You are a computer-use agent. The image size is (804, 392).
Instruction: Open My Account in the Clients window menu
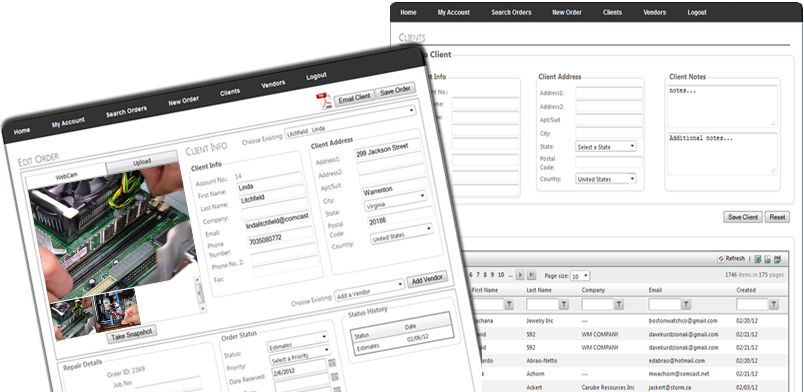[x=453, y=12]
